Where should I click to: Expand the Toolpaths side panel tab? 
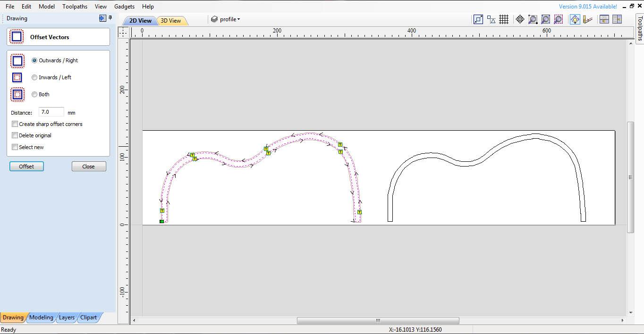(x=640, y=28)
